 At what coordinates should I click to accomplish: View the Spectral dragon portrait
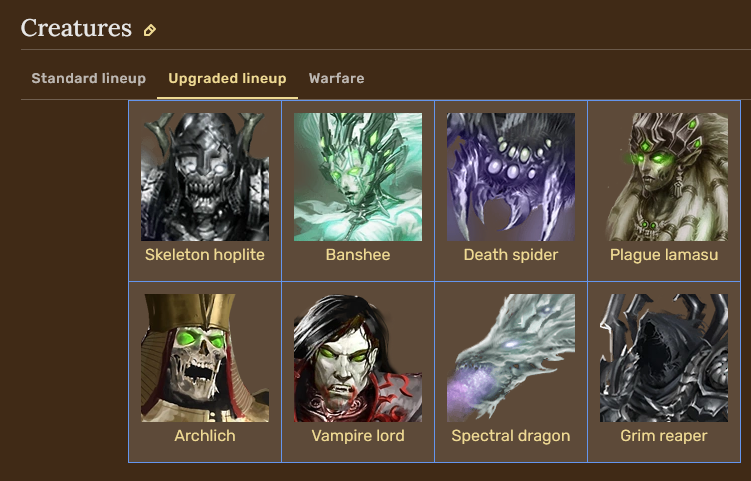511,358
